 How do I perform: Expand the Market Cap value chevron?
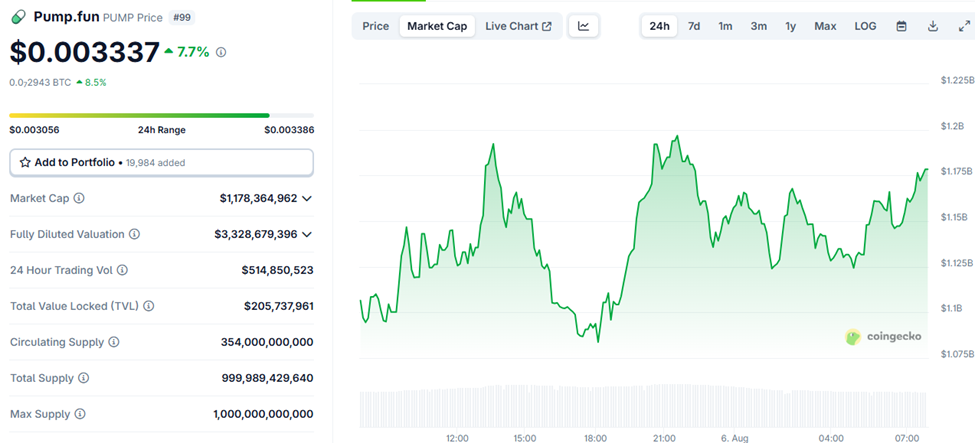coord(307,199)
